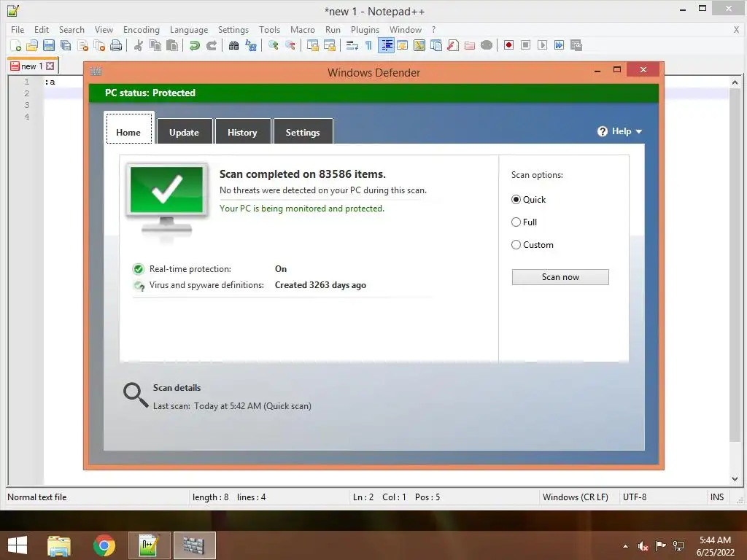Image resolution: width=747 pixels, height=560 pixels.
Task: Click the Save All toolbar icon
Action: 66,45
